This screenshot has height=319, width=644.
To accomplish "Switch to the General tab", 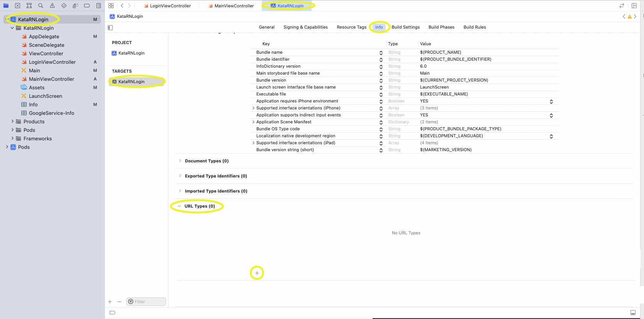I will tap(267, 27).
